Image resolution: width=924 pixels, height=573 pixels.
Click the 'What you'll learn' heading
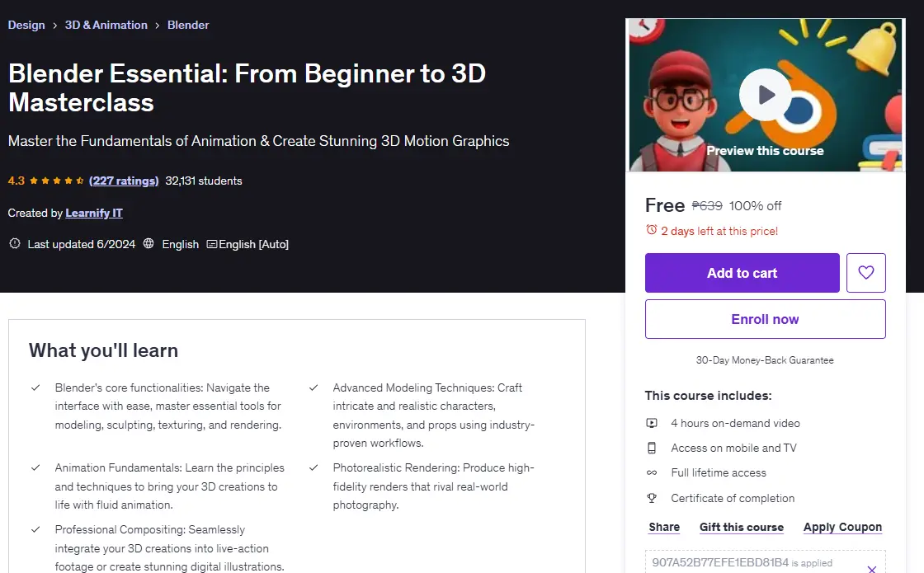pos(103,350)
